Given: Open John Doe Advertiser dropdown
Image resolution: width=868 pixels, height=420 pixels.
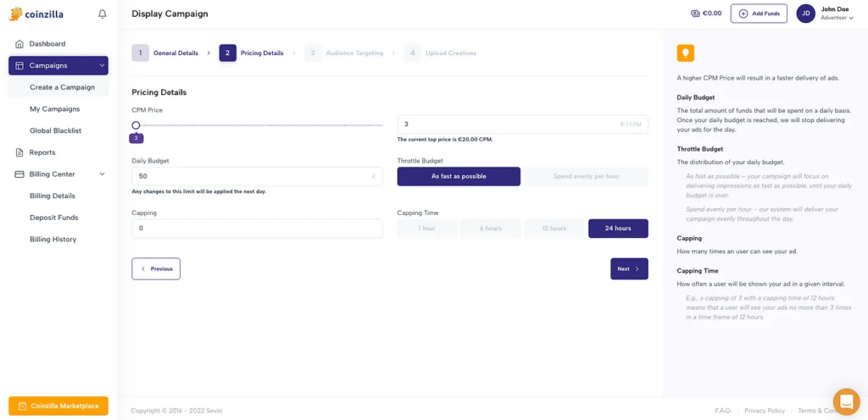Looking at the screenshot, I should click(x=837, y=14).
